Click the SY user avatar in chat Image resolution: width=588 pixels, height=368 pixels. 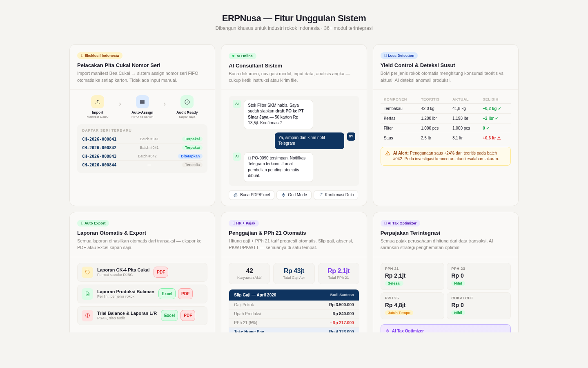click(351, 137)
